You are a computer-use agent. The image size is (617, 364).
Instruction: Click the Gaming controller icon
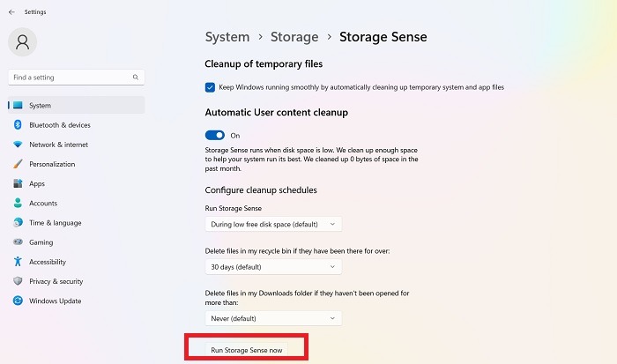18,242
